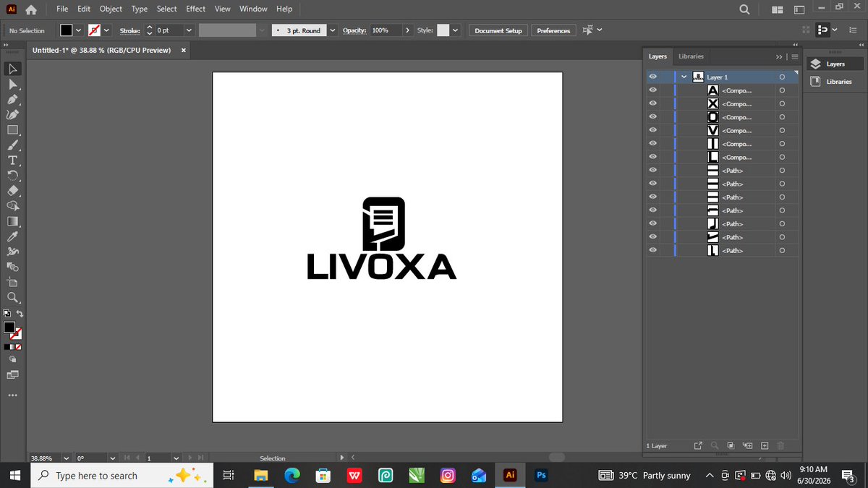Screen dimensions: 868x488
Task: Select the Paintbrush tool
Action: (x=12, y=145)
